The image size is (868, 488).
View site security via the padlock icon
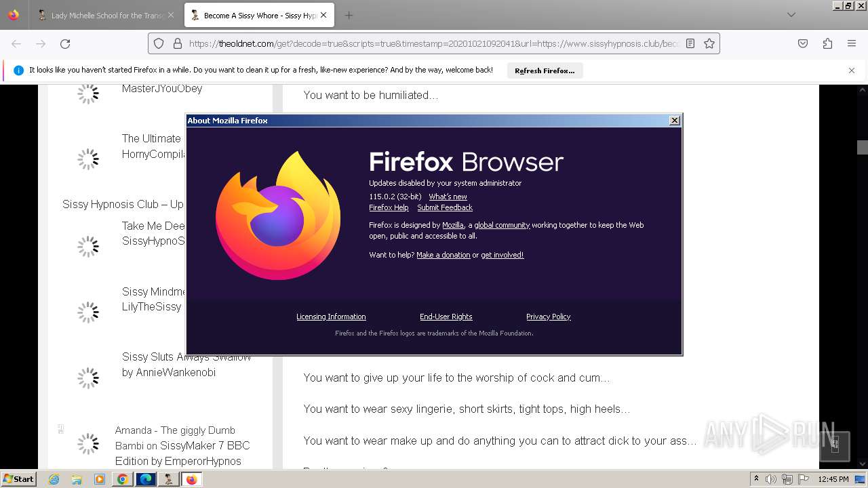(x=177, y=43)
